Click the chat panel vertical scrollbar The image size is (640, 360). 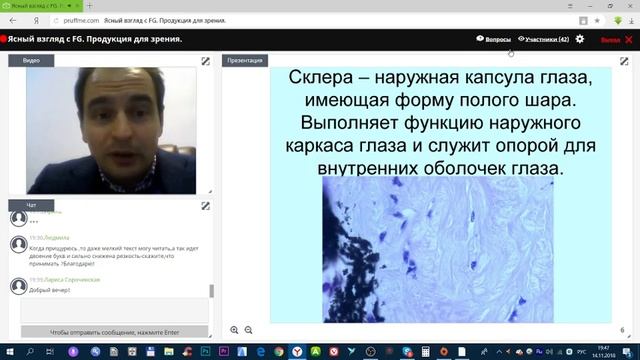point(211,291)
